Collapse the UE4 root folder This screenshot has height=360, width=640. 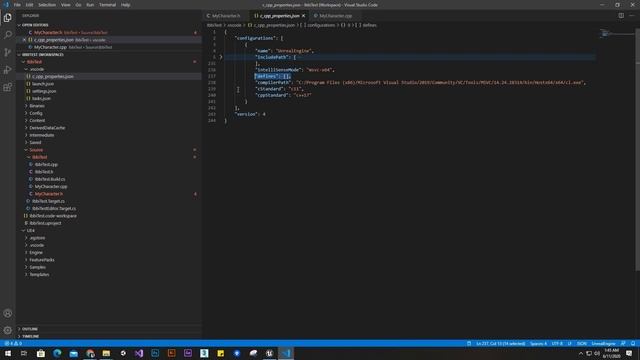coord(31,230)
